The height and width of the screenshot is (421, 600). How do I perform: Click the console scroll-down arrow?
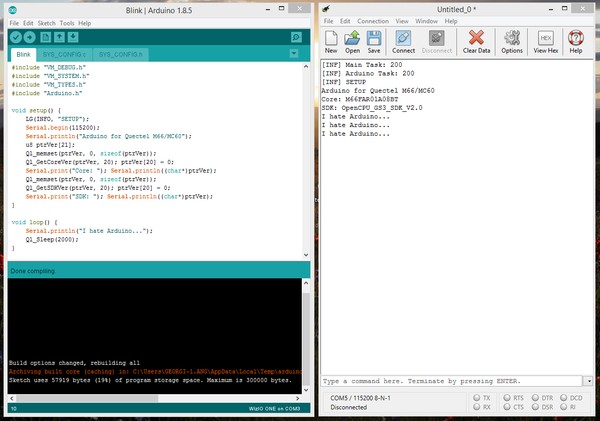click(306, 390)
